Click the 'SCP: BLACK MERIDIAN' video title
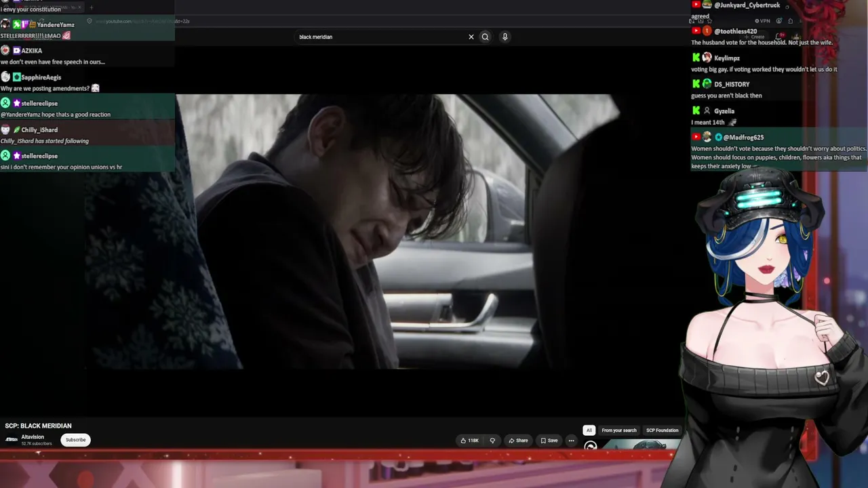 tap(38, 426)
